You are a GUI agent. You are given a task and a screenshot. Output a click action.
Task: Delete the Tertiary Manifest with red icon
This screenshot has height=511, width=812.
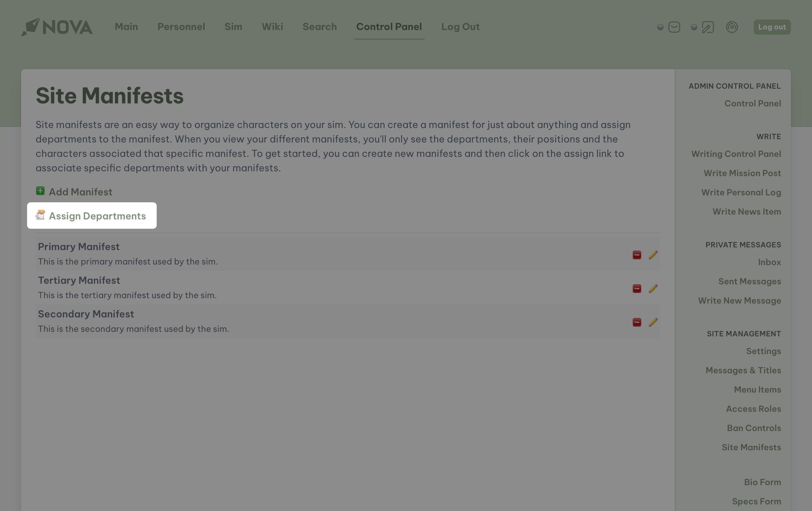[x=637, y=289]
